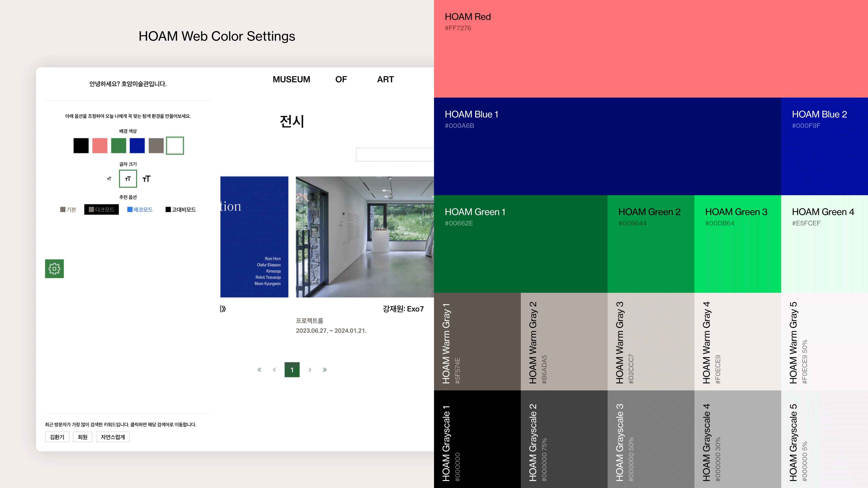Click the 프로젝트룸 location text
The image size is (868, 488).
[x=309, y=321]
